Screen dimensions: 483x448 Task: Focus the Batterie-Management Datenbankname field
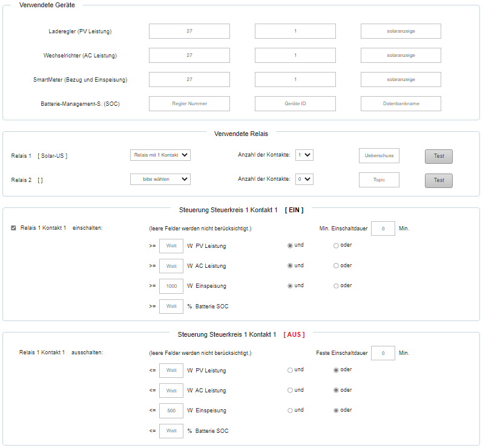401,104
